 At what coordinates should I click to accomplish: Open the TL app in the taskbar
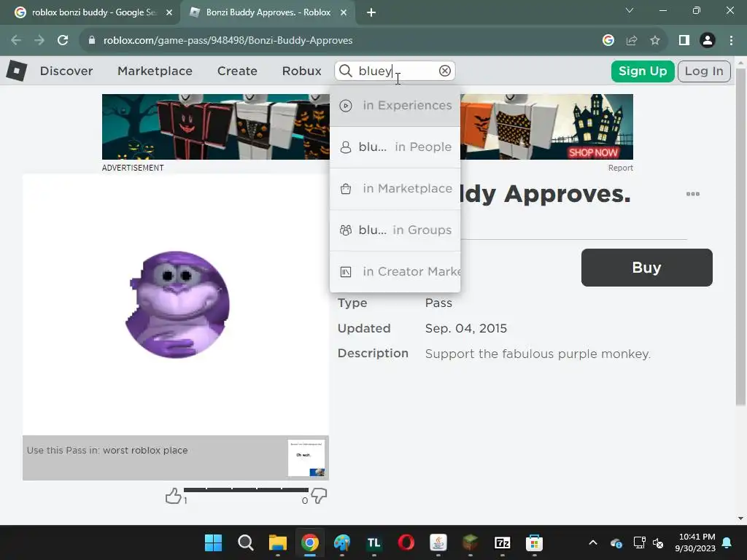pos(374,542)
